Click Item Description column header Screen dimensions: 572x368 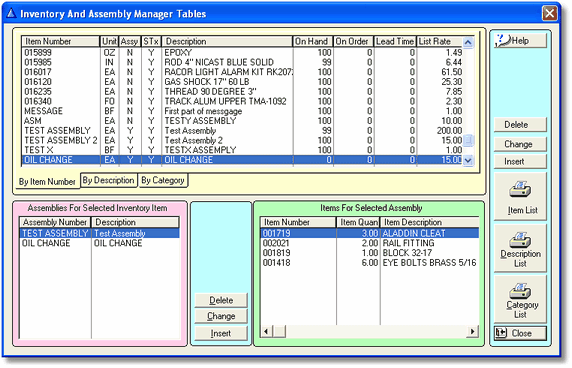pyautogui.click(x=430, y=222)
